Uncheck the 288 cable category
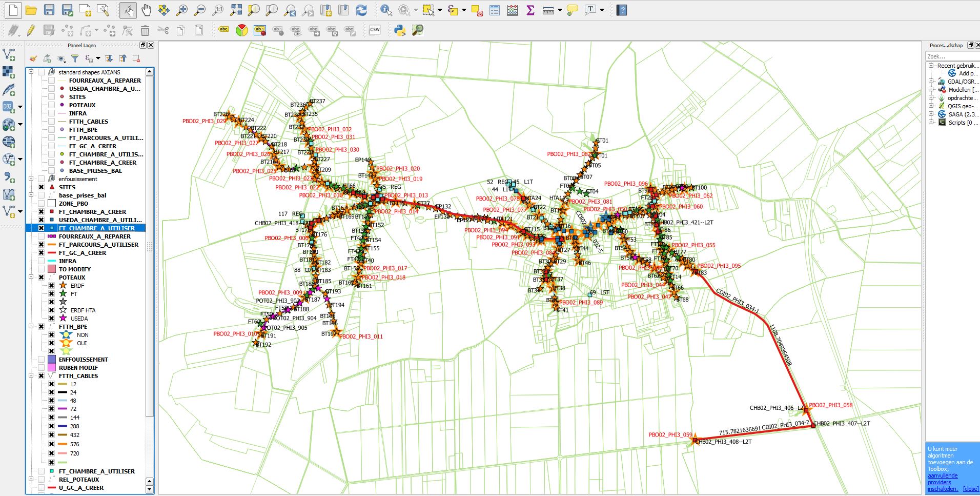Screen dimensions: 980x496 point(51,426)
